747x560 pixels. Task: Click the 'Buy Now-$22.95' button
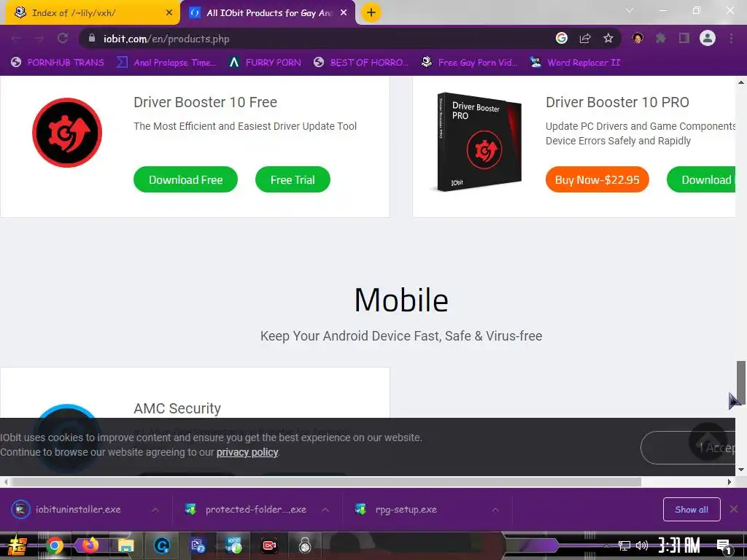597,179
